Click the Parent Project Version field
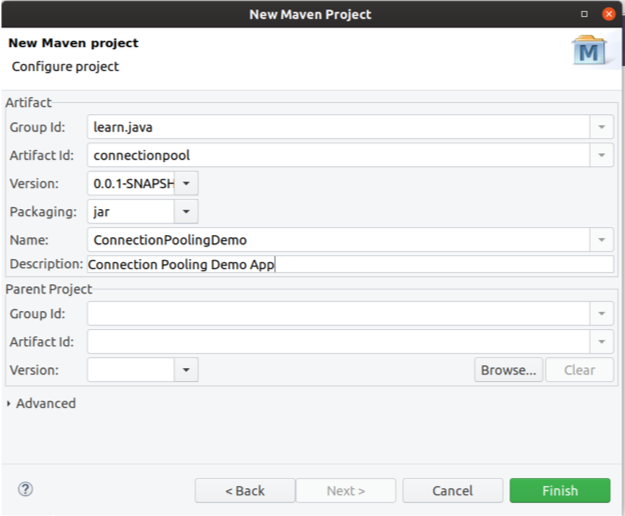Image resolution: width=625 pixels, height=516 pixels. (x=131, y=370)
